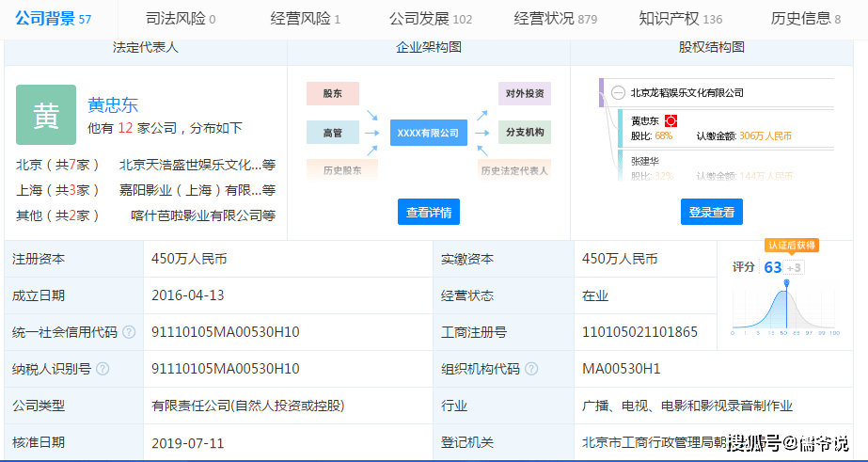Click 高管 box in structure diagram
This screenshot has height=462, width=868.
pos(333,133)
